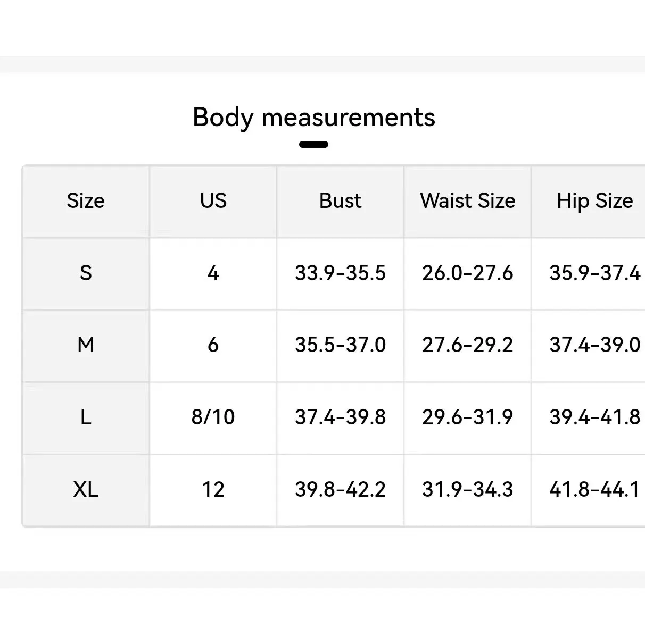Select the S size row label
The width and height of the screenshot is (645, 644).
86,273
